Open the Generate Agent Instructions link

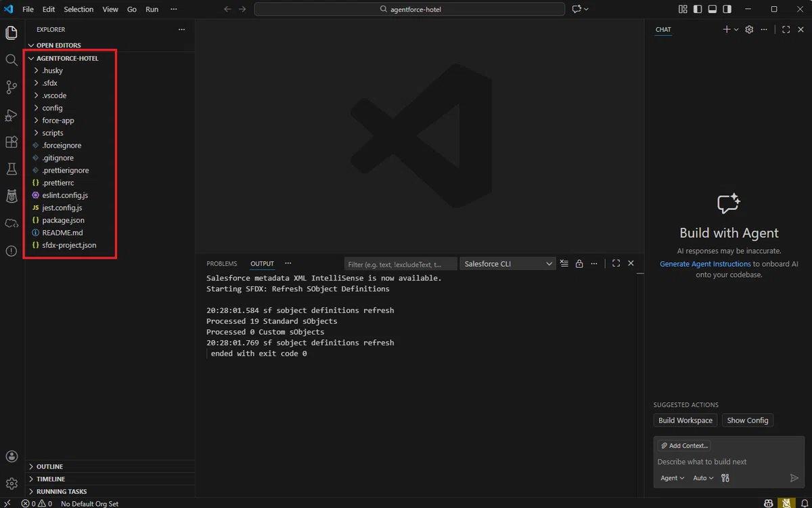705,264
